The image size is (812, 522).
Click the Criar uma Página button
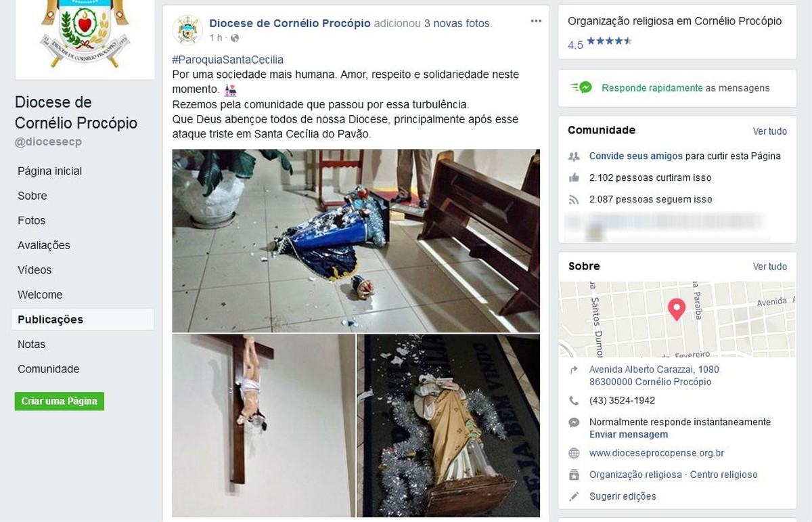tap(60, 401)
